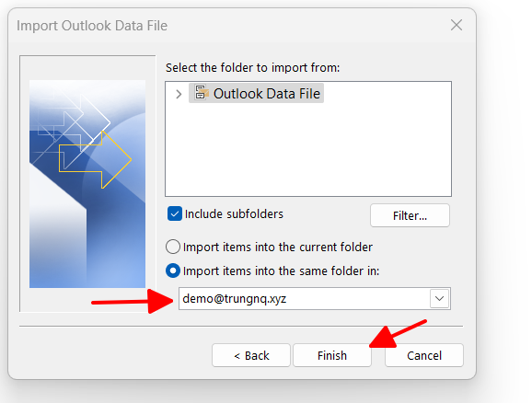Viewport: 532px width, 403px height.
Task: Cancel the import wizard
Action: click(424, 355)
